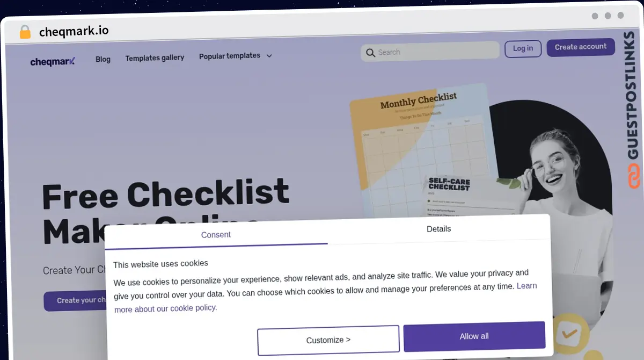Image resolution: width=644 pixels, height=360 pixels.
Task: Click the Customize > button
Action: (x=328, y=340)
